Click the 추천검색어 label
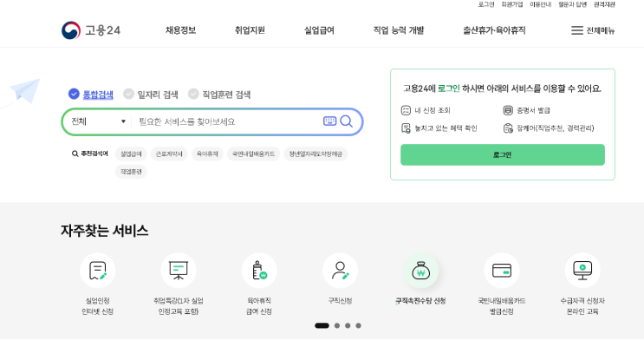Screen dimensions: 644x347 click(90, 154)
